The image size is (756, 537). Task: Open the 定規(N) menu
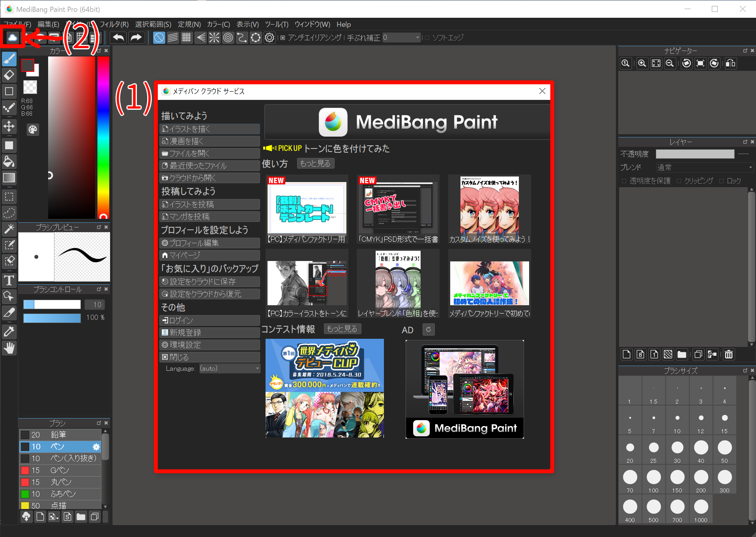pos(189,24)
